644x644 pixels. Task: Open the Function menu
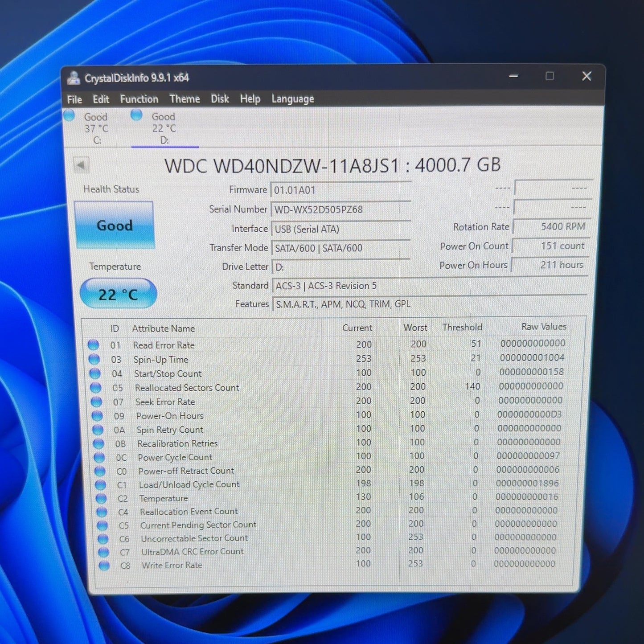click(x=139, y=99)
